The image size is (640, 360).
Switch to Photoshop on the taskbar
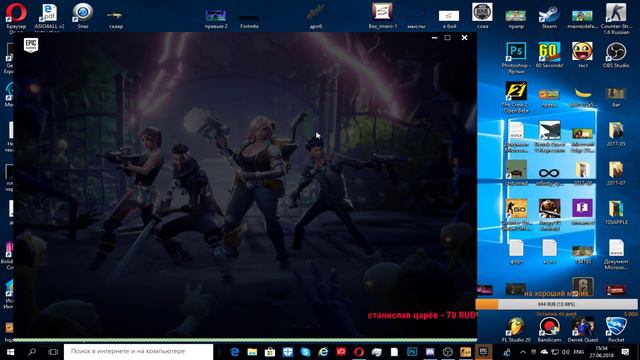(x=412, y=352)
